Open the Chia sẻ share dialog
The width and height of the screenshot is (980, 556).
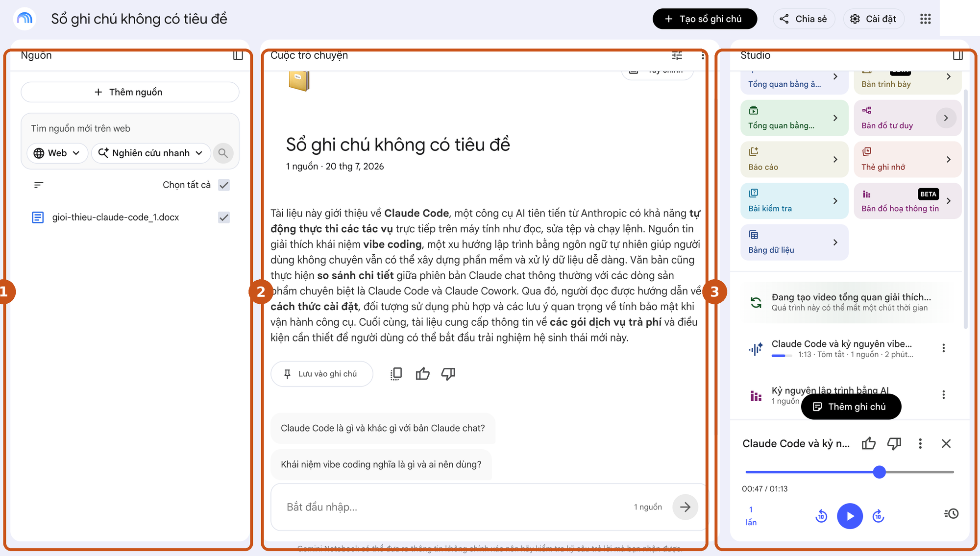click(804, 19)
